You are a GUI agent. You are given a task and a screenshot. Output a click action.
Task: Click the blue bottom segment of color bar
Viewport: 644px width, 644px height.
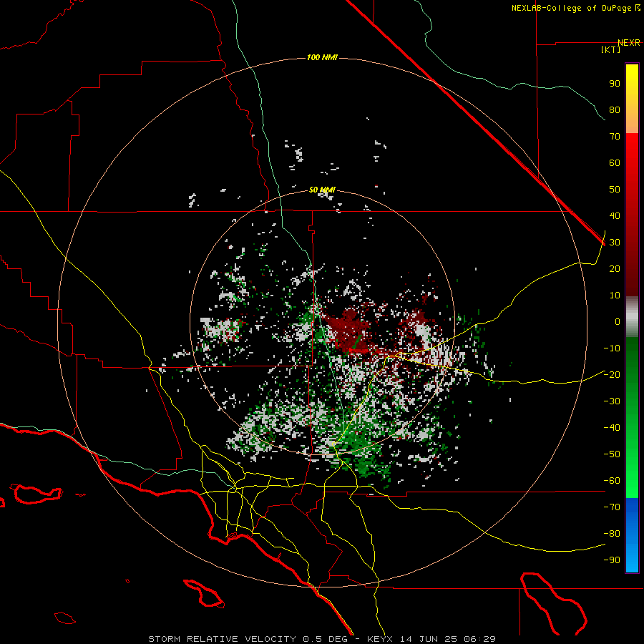[632, 535]
